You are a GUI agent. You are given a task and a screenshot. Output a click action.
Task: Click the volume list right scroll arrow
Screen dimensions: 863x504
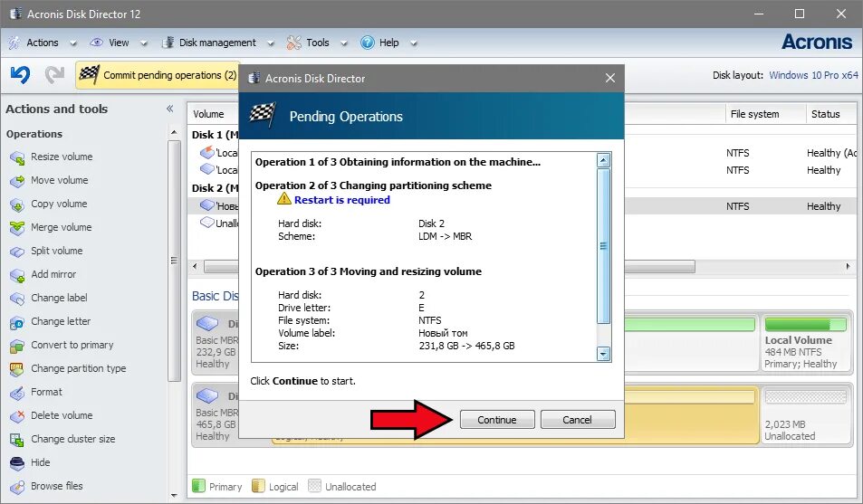click(848, 266)
